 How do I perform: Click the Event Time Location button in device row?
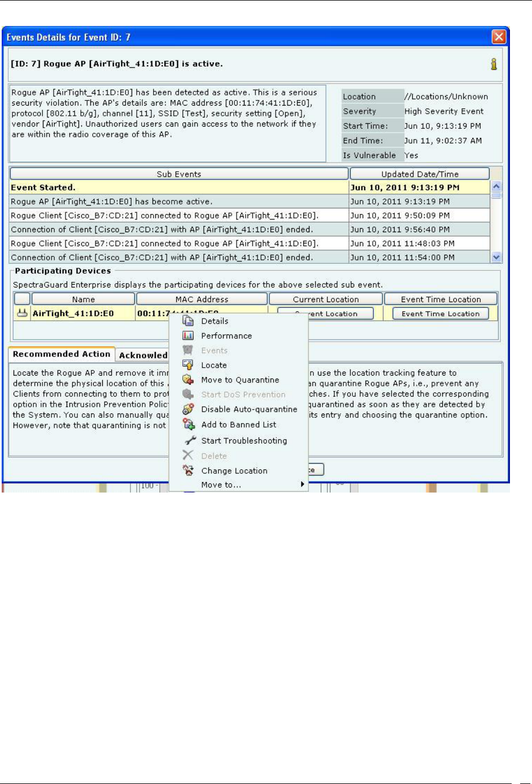[441, 313]
